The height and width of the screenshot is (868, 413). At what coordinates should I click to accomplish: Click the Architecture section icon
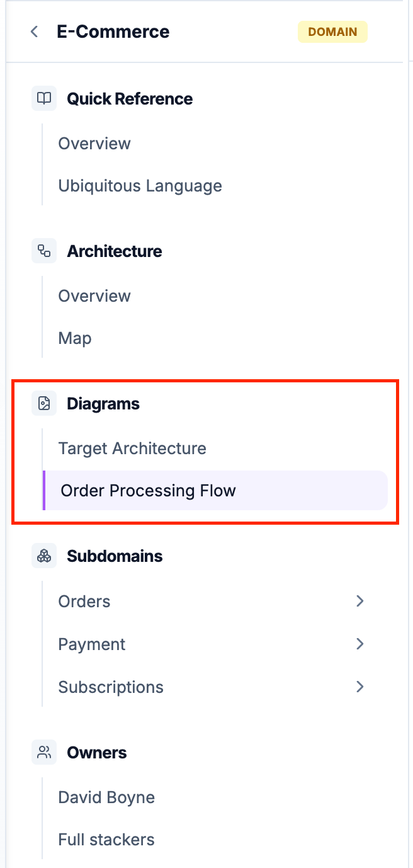(x=43, y=251)
